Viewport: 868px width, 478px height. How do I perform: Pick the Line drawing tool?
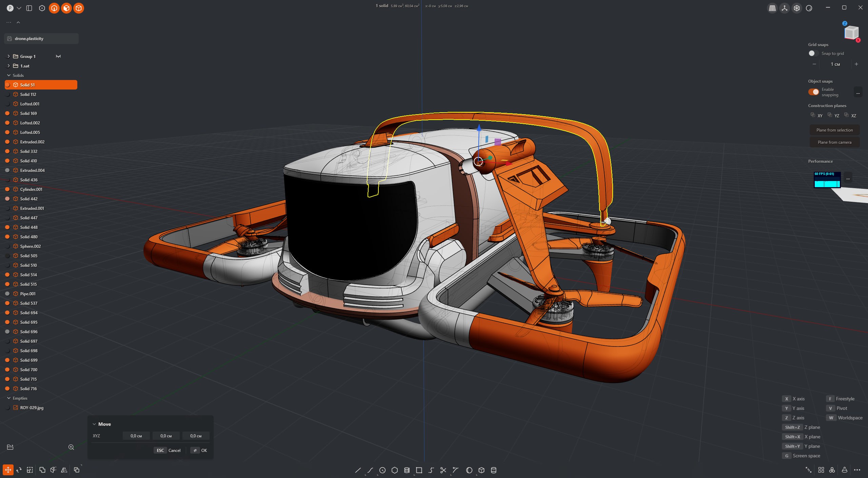coord(358,470)
